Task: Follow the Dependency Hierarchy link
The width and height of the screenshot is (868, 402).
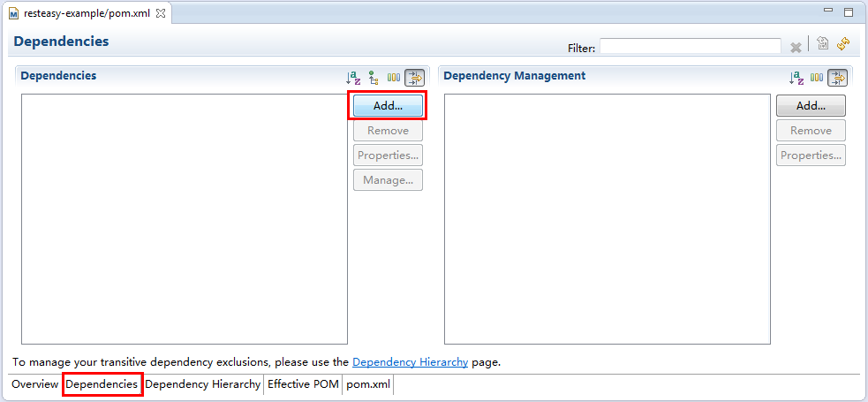Action: coord(411,363)
